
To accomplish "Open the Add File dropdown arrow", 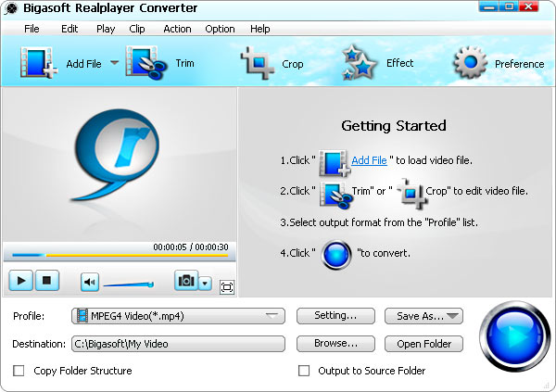I will point(114,63).
